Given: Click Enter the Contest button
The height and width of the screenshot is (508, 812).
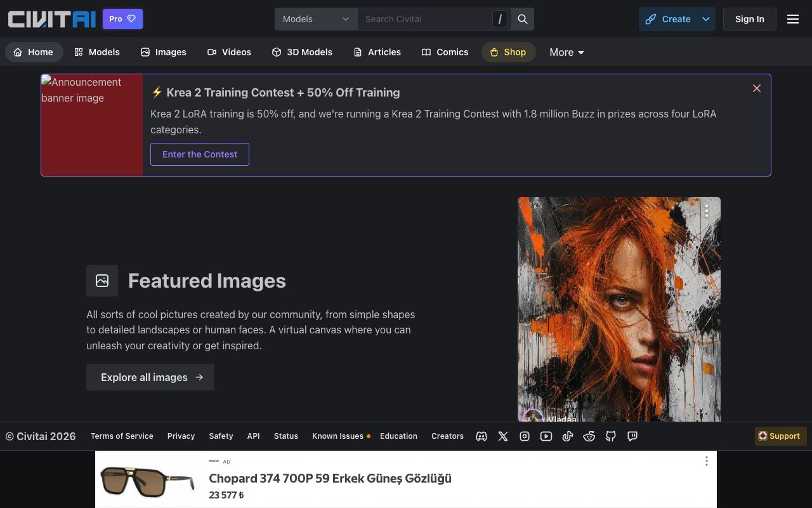Looking at the screenshot, I should pyautogui.click(x=200, y=154).
